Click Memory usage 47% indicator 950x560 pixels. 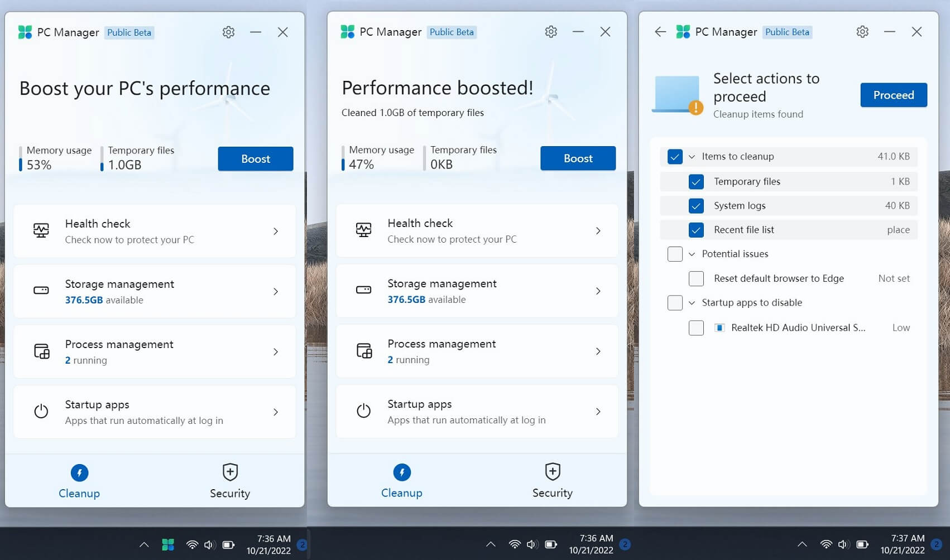pos(378,157)
